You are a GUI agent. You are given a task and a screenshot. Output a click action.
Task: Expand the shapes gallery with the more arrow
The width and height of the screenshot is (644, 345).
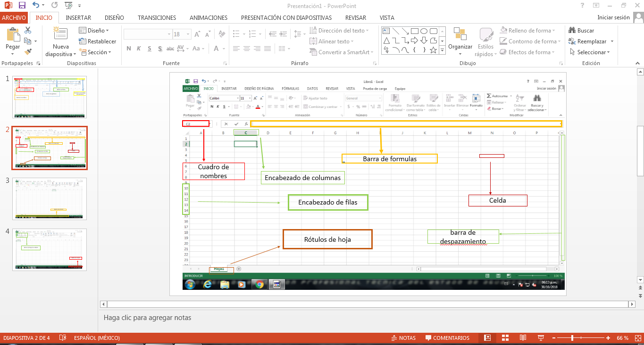[442, 49]
